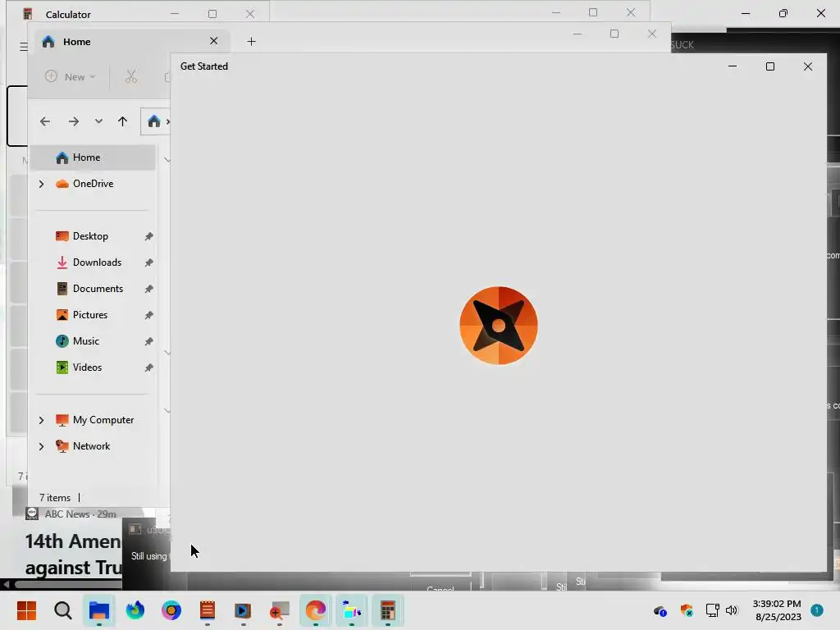Image resolution: width=840 pixels, height=630 pixels.
Task: Click the Cut scissors icon in File Explorer
Action: coord(130,76)
